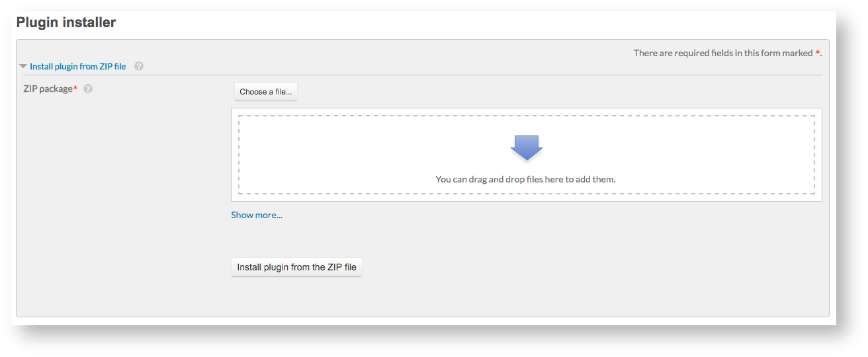This screenshot has height=357, width=868.
Task: Click 'There are required fields in this form' notice
Action: [x=727, y=53]
